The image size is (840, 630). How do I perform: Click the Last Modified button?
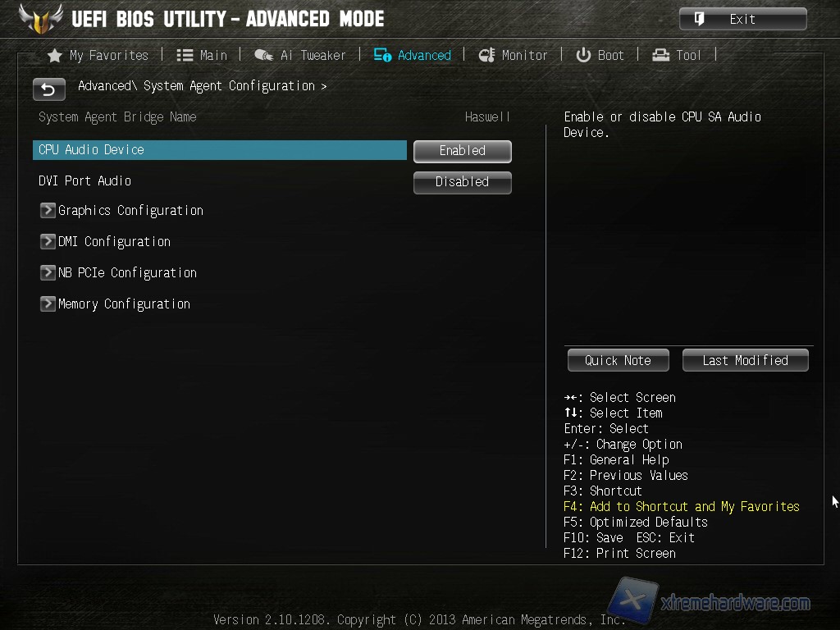click(745, 361)
